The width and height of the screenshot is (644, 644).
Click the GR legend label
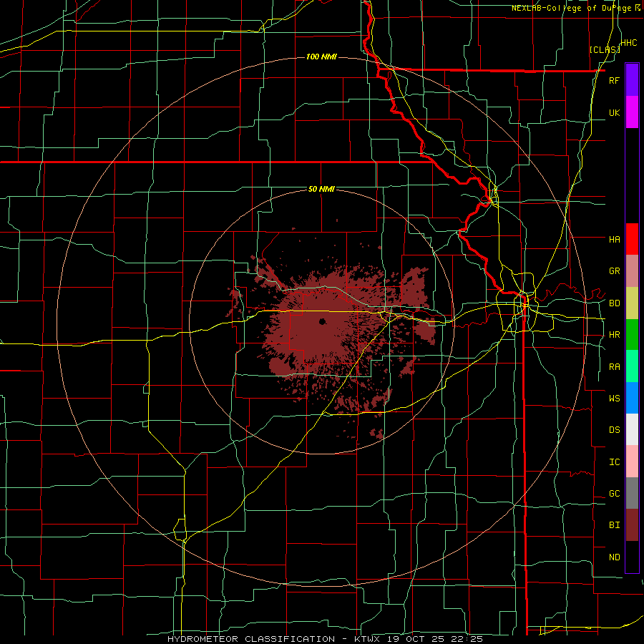(614, 271)
